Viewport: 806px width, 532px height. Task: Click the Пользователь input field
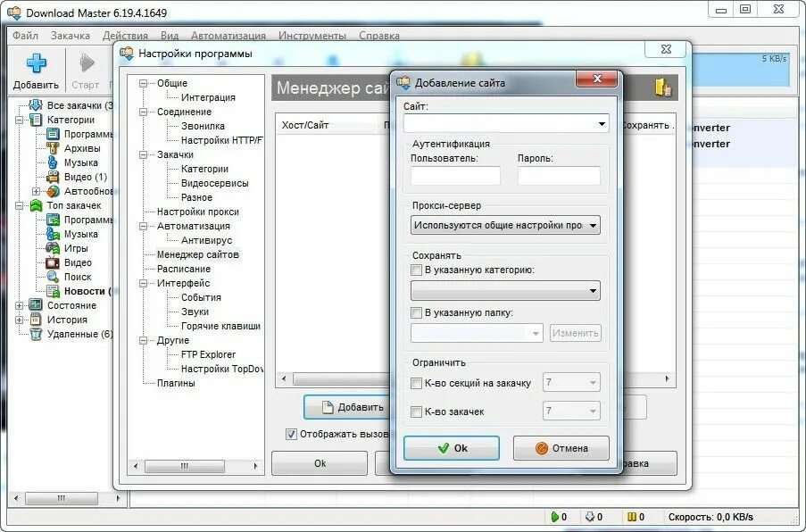point(455,175)
